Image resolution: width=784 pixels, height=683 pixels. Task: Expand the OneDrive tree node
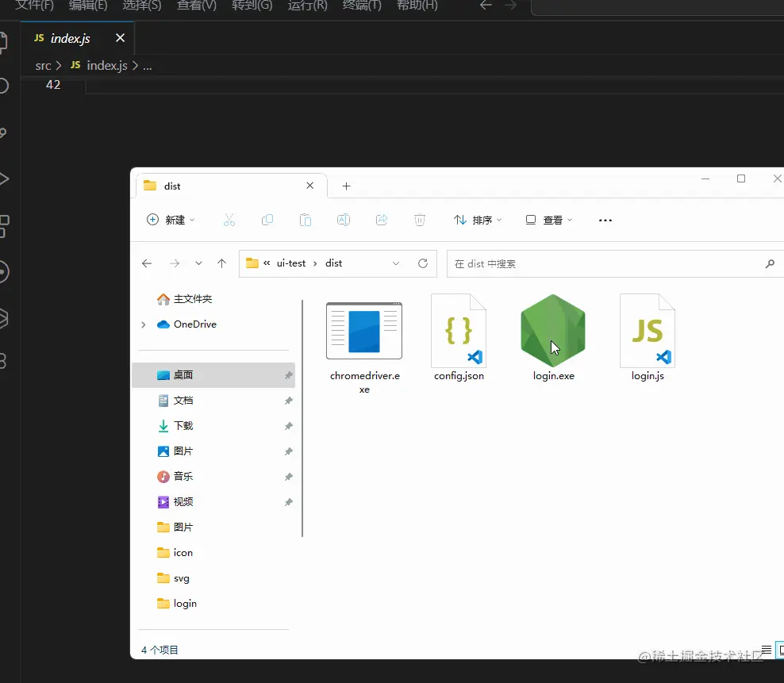pos(144,325)
